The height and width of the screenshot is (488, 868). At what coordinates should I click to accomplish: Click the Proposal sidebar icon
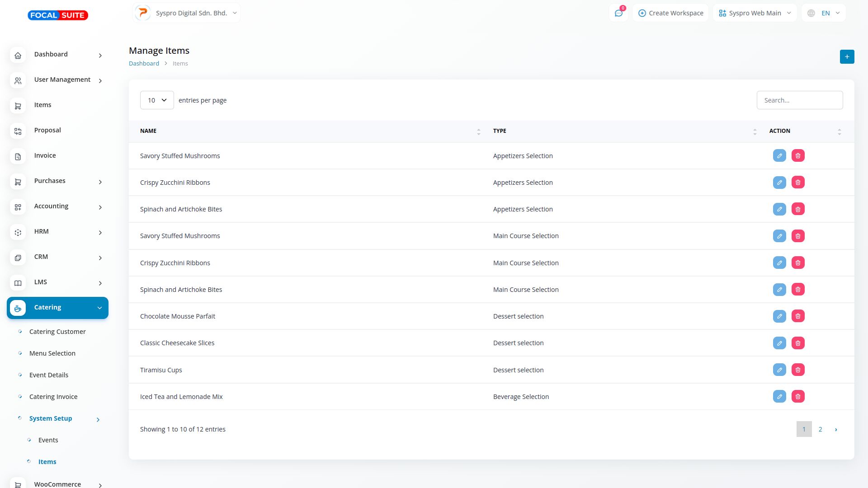click(18, 131)
